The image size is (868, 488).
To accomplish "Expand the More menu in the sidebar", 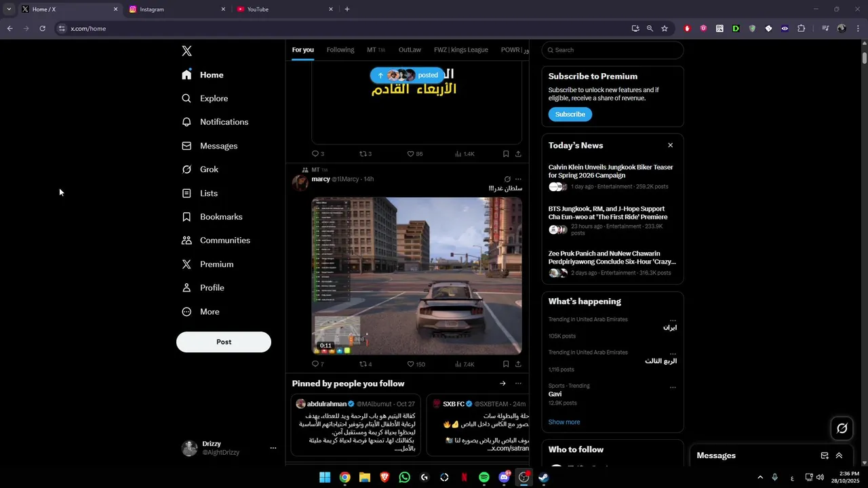I will tap(201, 312).
